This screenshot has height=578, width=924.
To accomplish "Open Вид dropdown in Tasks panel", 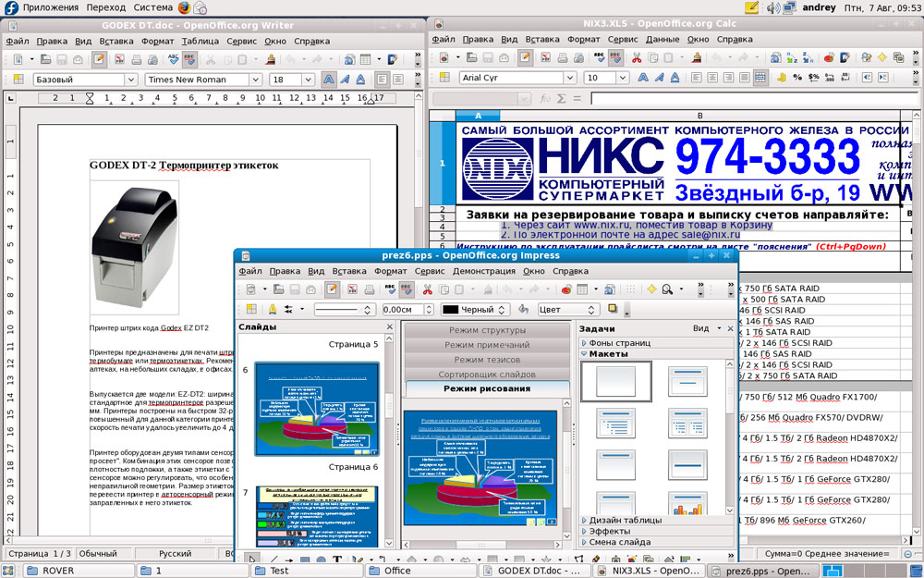I will (x=707, y=328).
